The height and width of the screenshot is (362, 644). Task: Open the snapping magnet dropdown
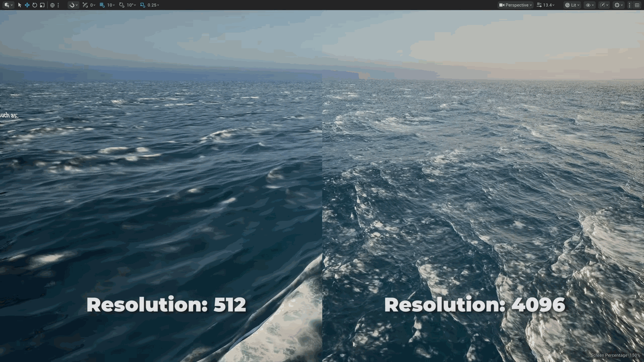(x=73, y=5)
